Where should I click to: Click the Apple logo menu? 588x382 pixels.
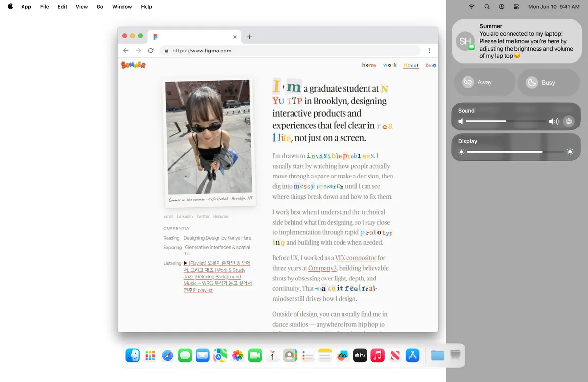coord(10,7)
